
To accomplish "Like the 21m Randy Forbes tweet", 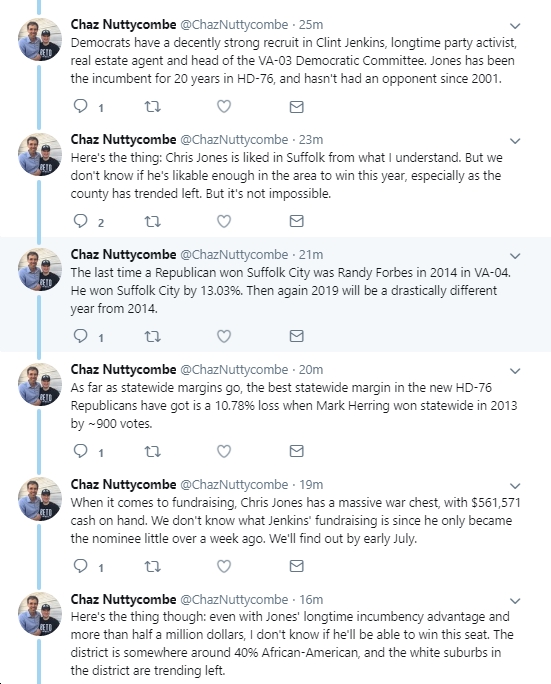I will coord(224,336).
